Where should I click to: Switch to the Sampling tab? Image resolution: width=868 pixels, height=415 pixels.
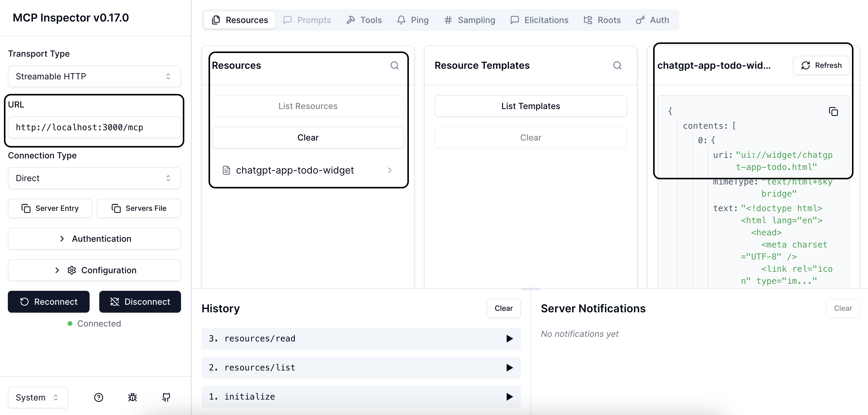click(x=470, y=20)
